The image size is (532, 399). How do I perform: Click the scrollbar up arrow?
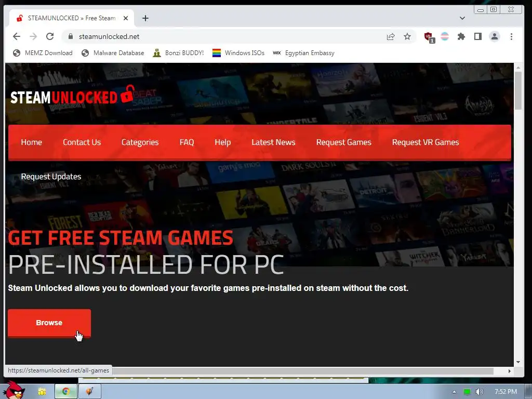coord(518,68)
